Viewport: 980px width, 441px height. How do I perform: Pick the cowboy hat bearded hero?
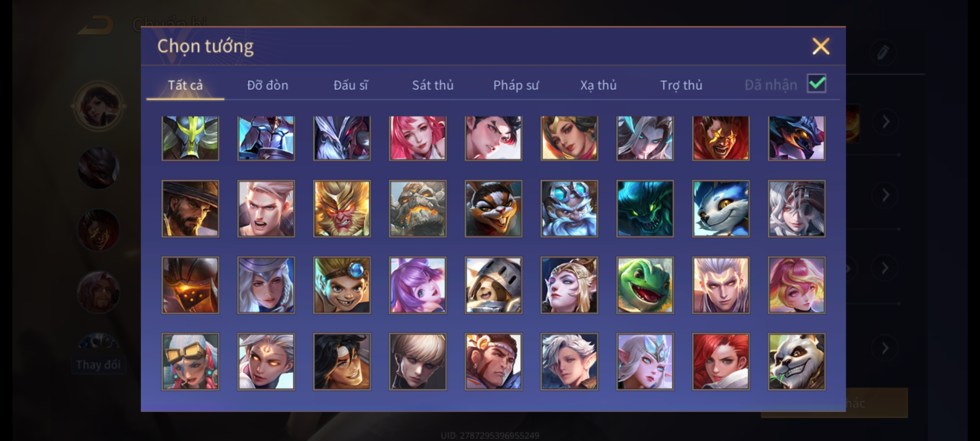click(190, 209)
